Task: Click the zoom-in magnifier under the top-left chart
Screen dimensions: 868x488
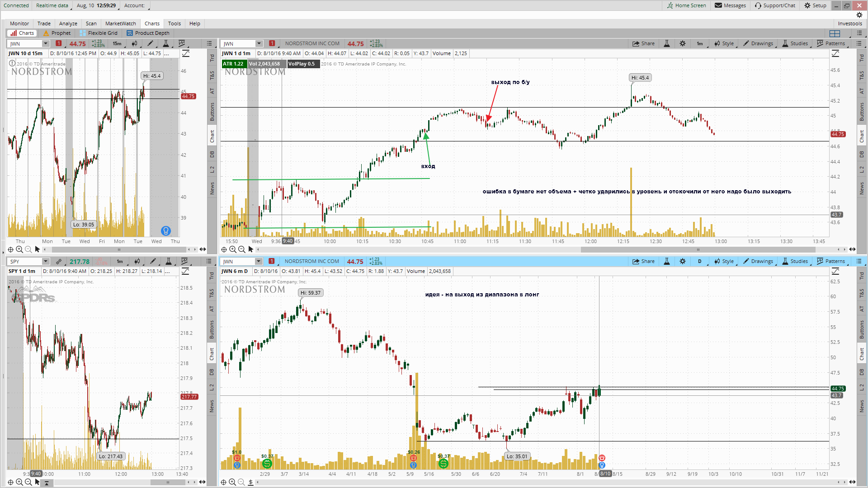Action: point(19,249)
